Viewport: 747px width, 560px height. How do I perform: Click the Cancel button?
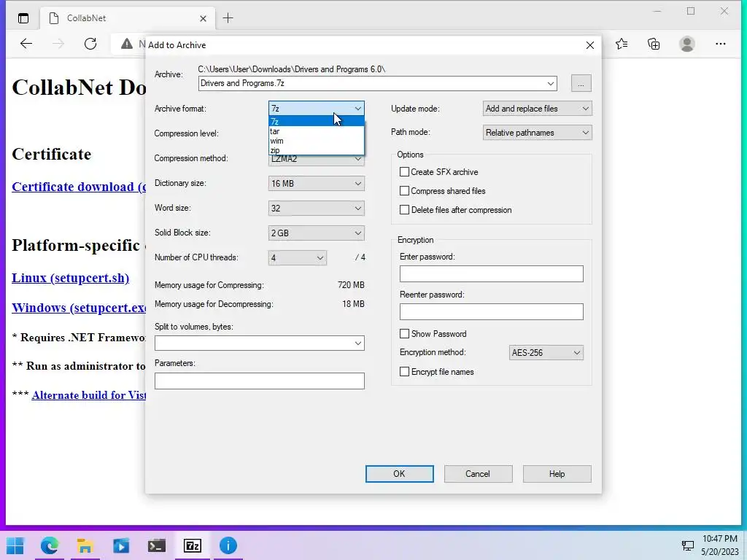pos(478,474)
